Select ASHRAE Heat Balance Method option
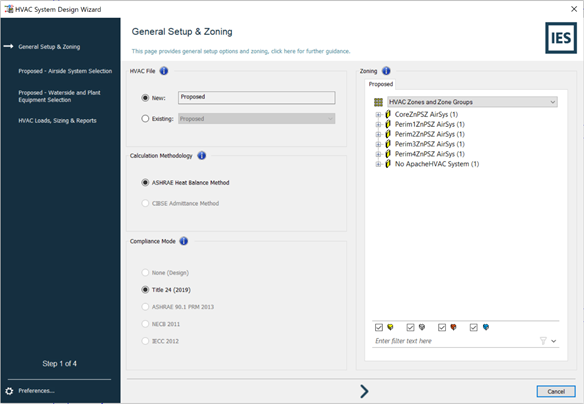The width and height of the screenshot is (584, 404). [145, 182]
